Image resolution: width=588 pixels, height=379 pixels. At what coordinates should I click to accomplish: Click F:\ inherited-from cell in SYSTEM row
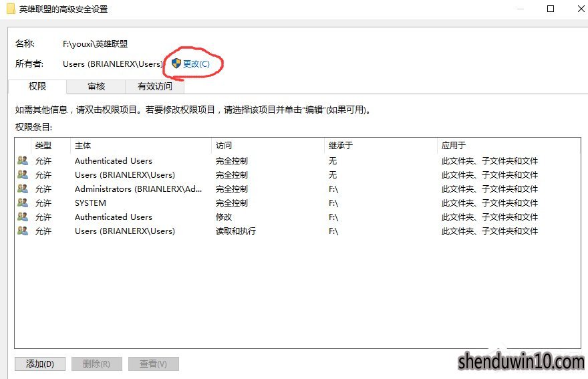(333, 203)
